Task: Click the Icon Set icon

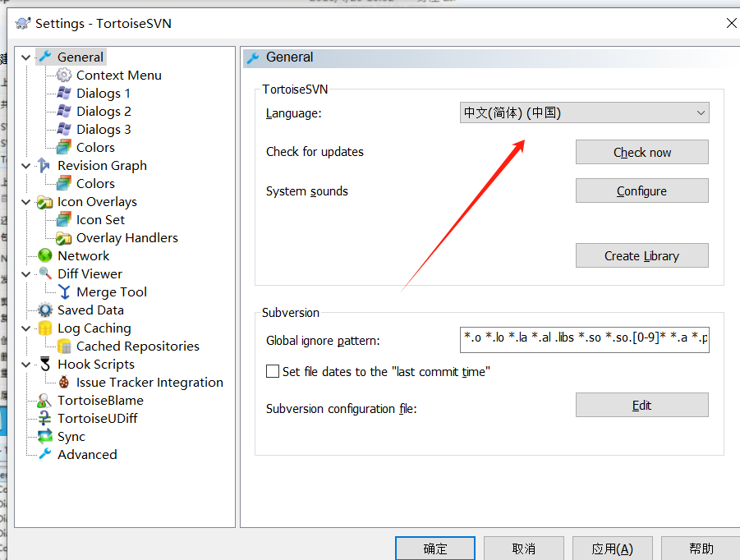Action: coord(64,220)
